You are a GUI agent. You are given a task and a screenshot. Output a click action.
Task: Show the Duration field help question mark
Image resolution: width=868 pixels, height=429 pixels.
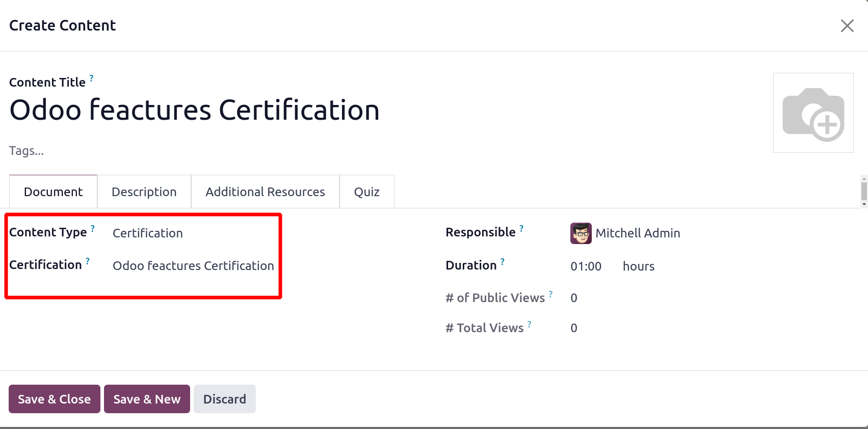(x=503, y=261)
